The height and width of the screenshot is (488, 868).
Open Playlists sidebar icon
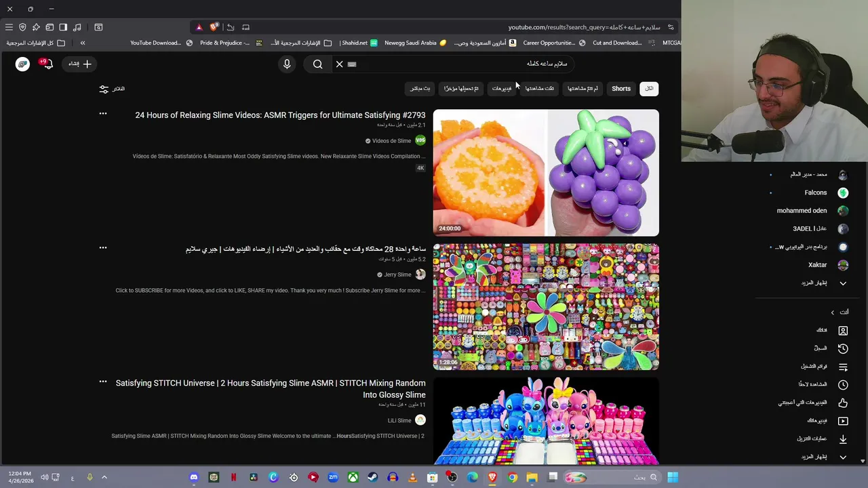(x=843, y=367)
